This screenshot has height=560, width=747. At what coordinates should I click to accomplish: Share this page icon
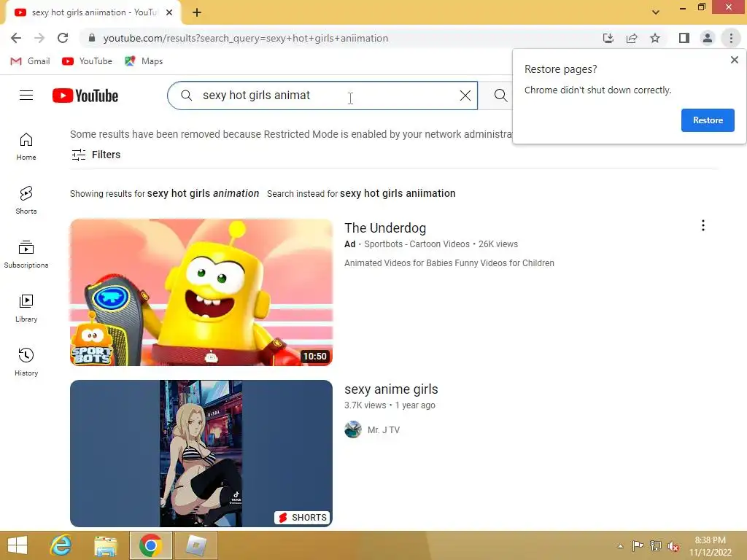click(x=632, y=38)
